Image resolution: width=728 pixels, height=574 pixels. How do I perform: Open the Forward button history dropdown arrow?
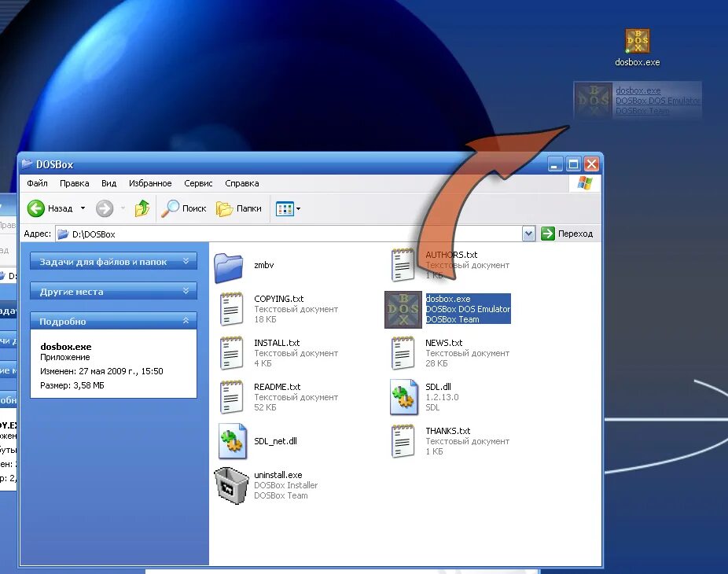[x=123, y=208]
